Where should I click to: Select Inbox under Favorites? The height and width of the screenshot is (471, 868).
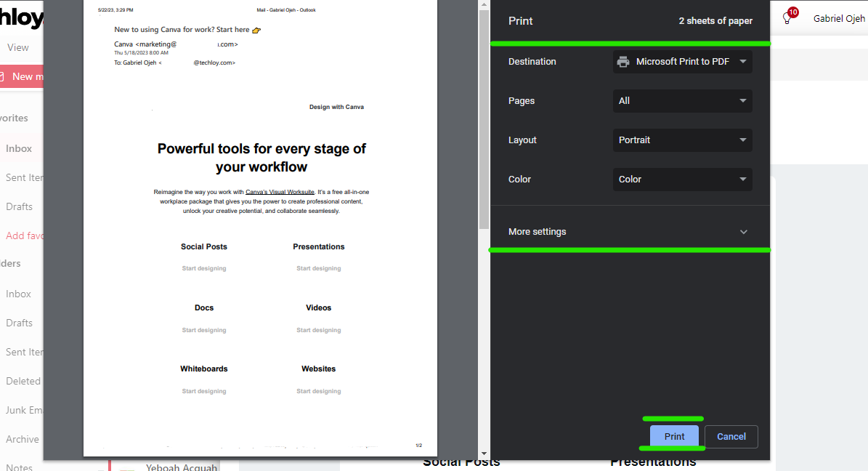(x=19, y=148)
